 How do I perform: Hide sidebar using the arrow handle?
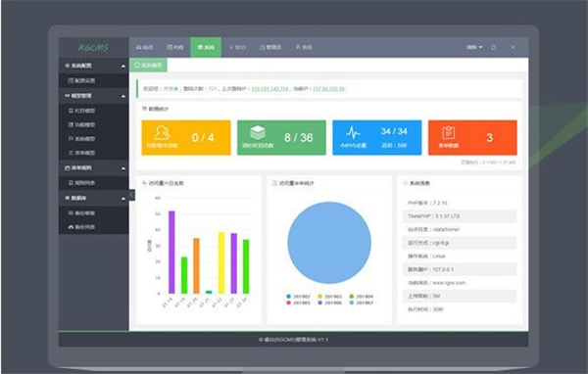coord(131,195)
